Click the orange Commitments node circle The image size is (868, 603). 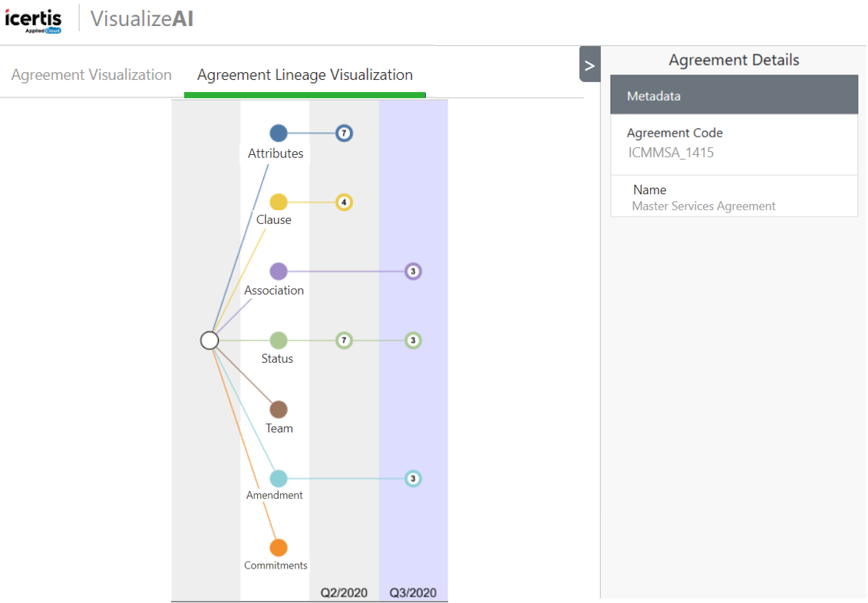point(279,548)
